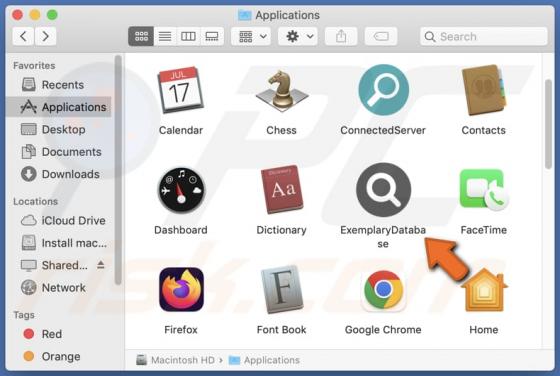Open the Install mac... volume in sidebar
This screenshot has height=376, width=560.
click(x=59, y=243)
